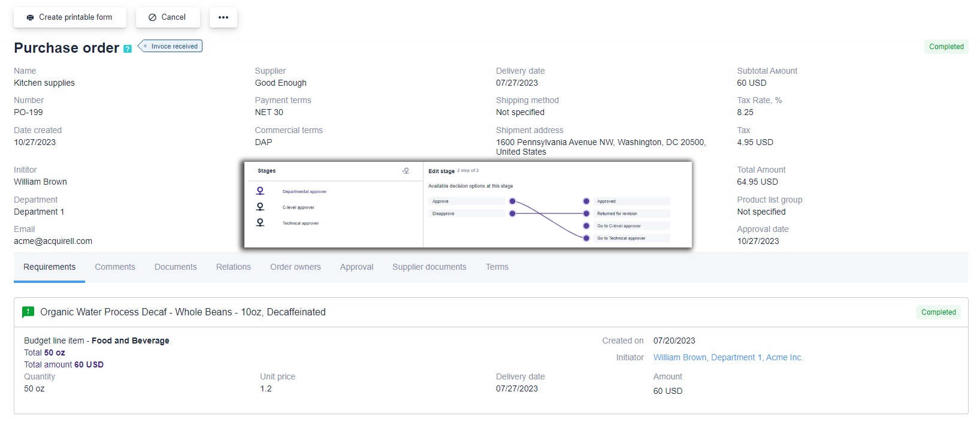
Task: Click the Completed badge at top right
Action: [x=946, y=47]
